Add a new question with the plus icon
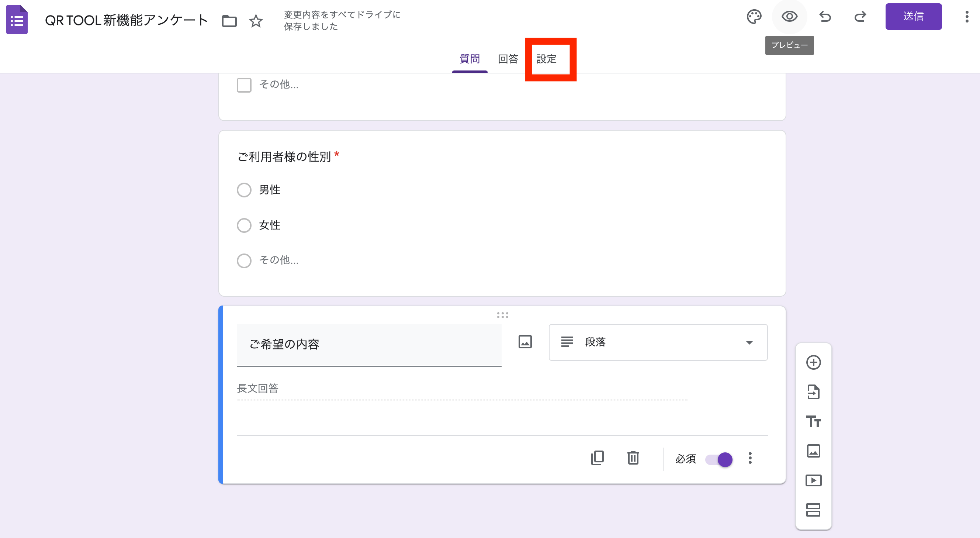980x538 pixels. [x=814, y=362]
